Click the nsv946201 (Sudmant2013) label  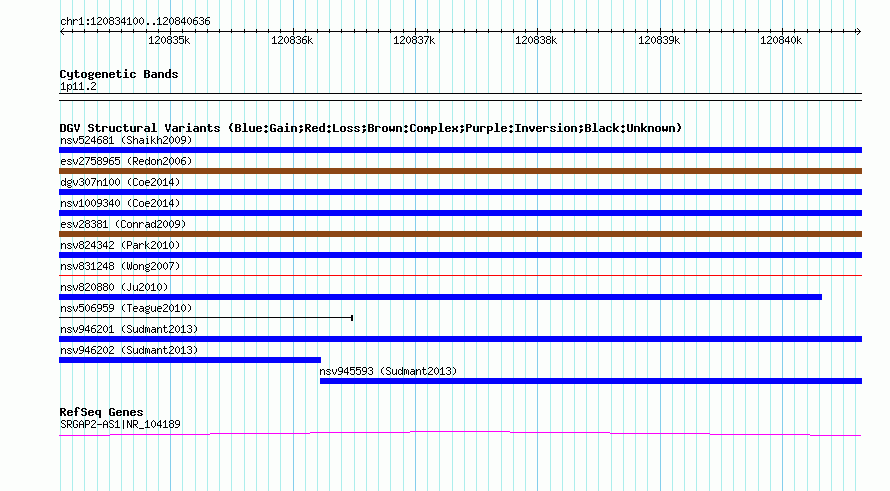tap(129, 329)
